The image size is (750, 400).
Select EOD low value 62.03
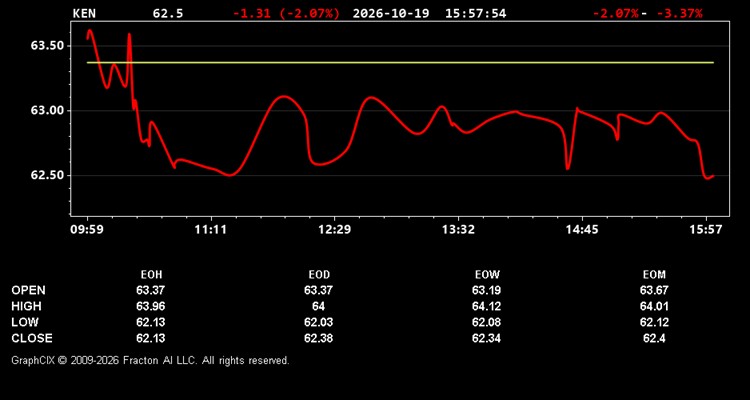[319, 322]
